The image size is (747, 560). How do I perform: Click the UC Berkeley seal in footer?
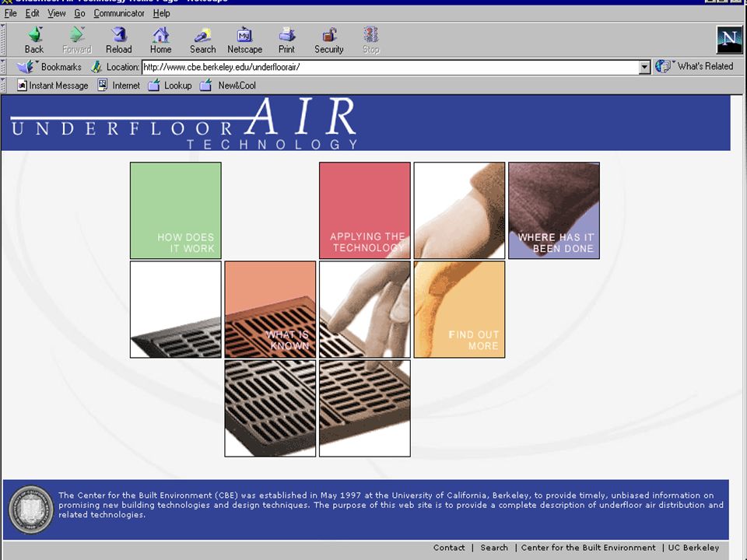coord(31,509)
